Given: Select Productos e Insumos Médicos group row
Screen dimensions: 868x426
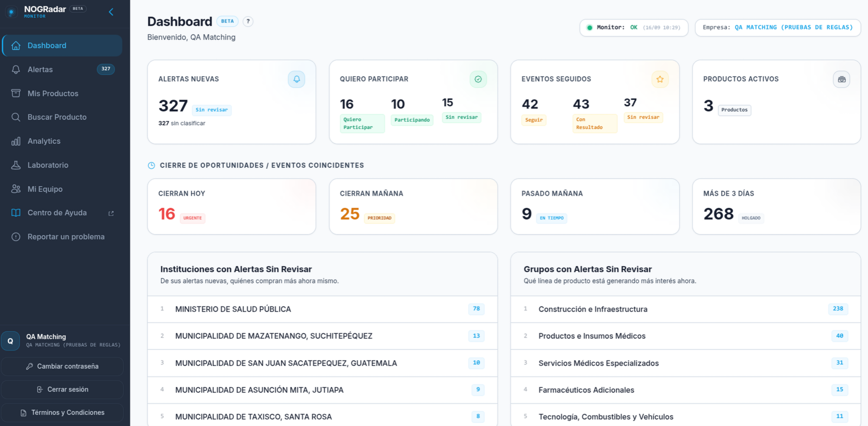Looking at the screenshot, I should [x=686, y=336].
